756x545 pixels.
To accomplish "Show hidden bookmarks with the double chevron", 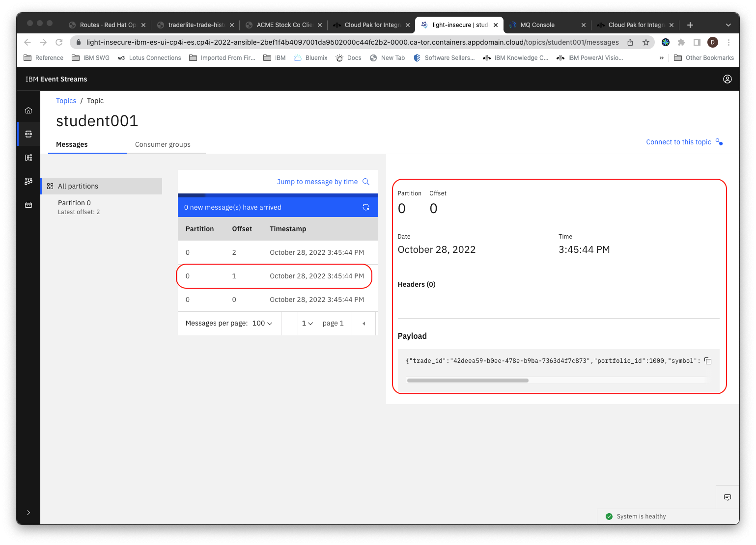I will 662,58.
